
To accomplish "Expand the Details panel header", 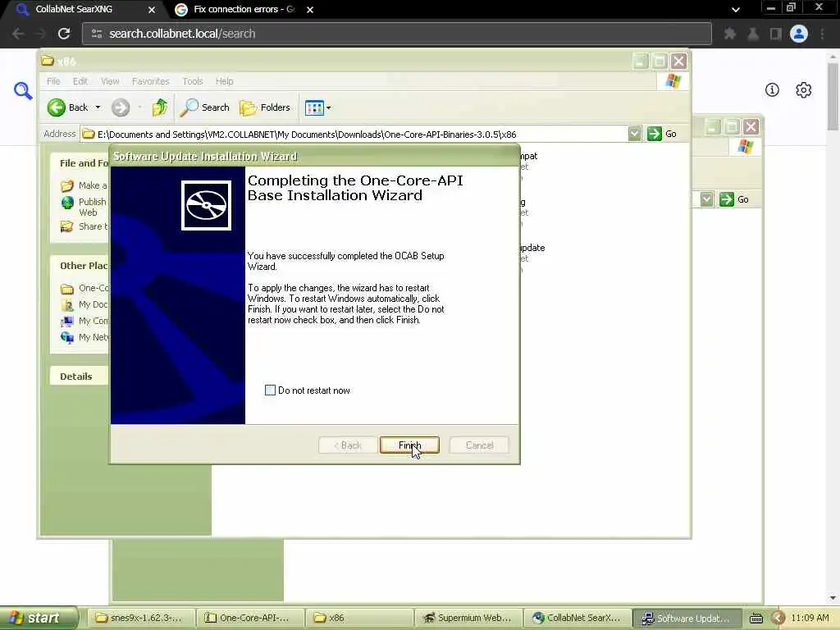I will point(80,376).
